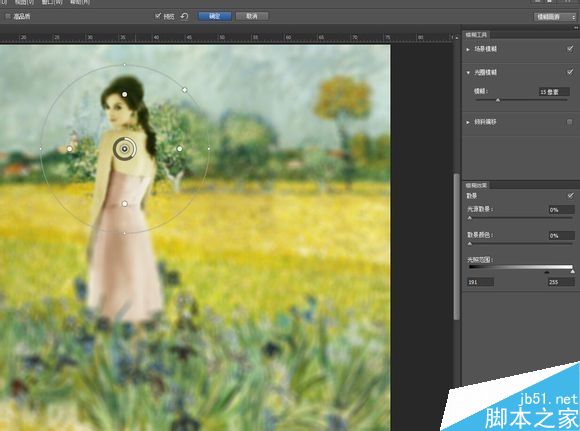
Task: Enable the Tilt-Shift (倾斜偏移) checkbox
Action: pos(570,122)
